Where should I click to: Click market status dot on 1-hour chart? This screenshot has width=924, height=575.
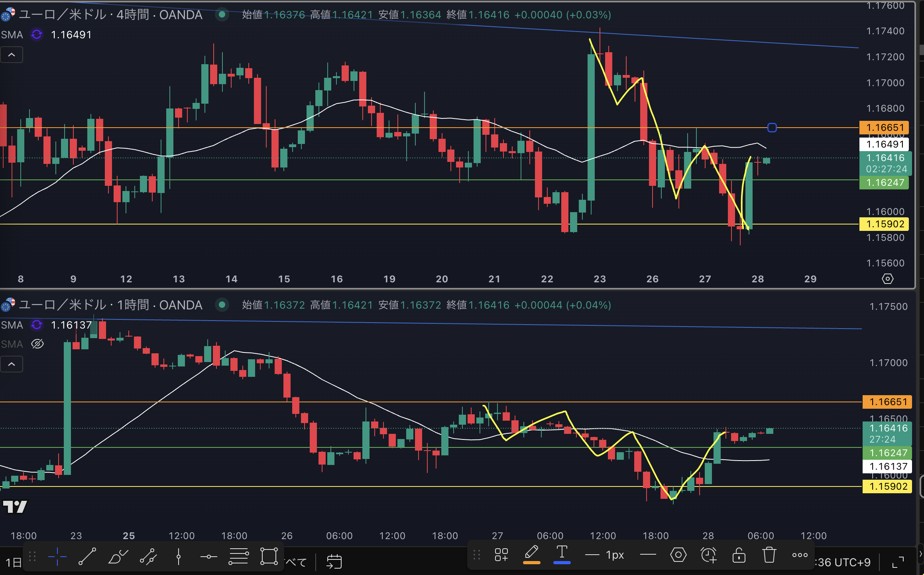222,305
